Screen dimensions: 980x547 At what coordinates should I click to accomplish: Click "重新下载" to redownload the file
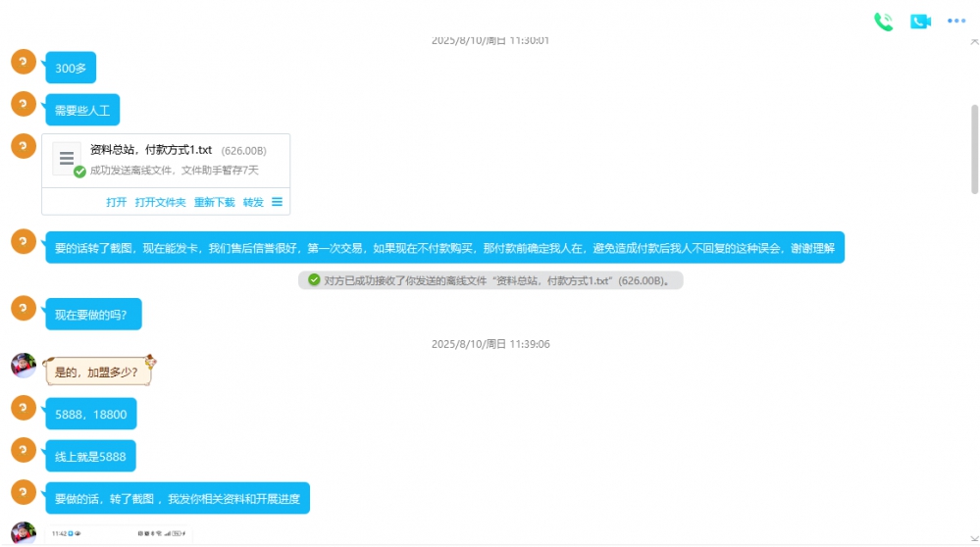click(x=214, y=202)
